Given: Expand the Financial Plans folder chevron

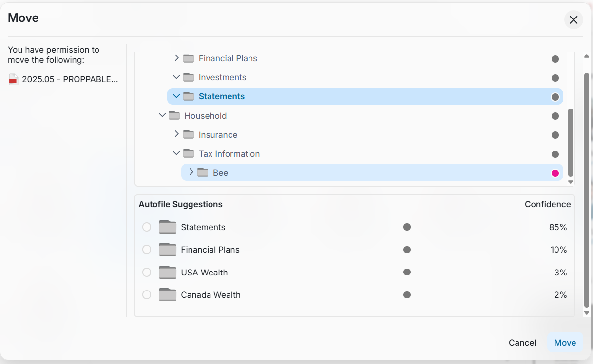Looking at the screenshot, I should (176, 58).
